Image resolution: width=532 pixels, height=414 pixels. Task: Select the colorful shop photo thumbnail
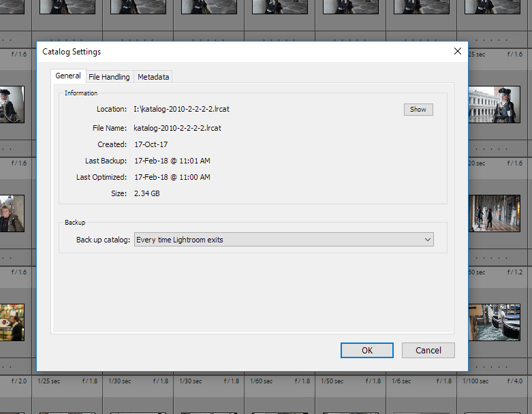point(12,322)
